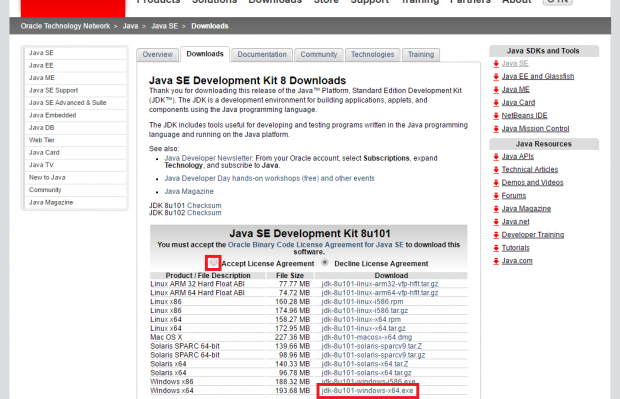The width and height of the screenshot is (620, 399).
Task: Select Decline License Agreement radio button
Action: (x=325, y=262)
